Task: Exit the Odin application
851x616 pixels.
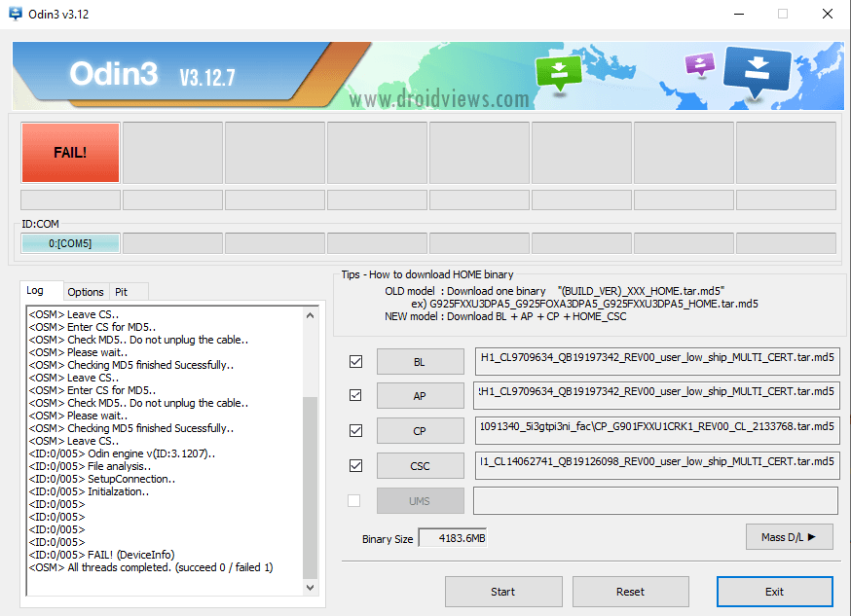Action: pos(774,592)
